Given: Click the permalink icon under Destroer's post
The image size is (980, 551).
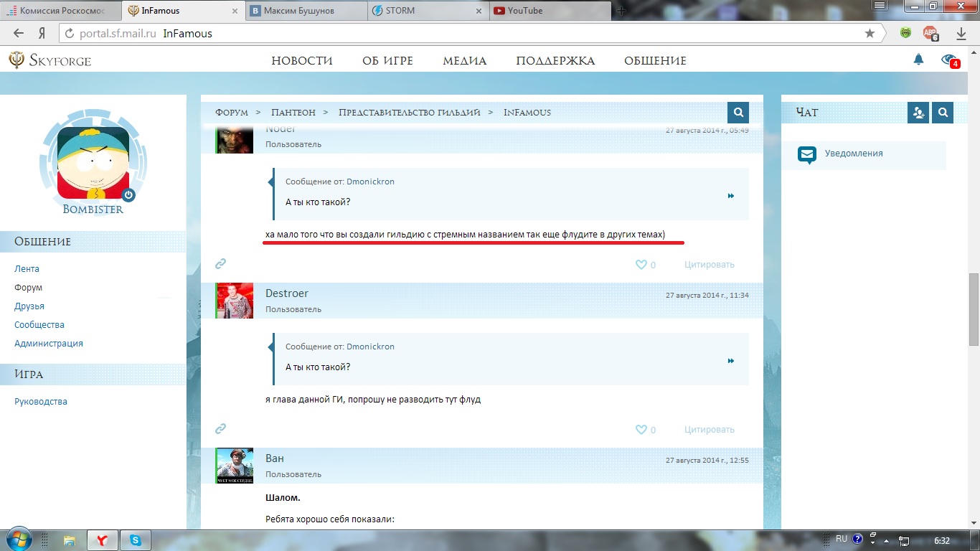Looking at the screenshot, I should click(x=221, y=429).
